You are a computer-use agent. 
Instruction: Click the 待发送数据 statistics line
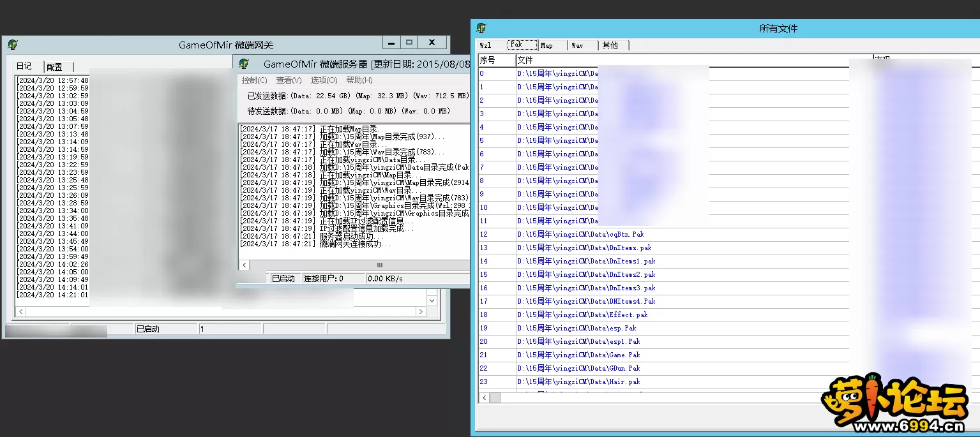coord(349,111)
